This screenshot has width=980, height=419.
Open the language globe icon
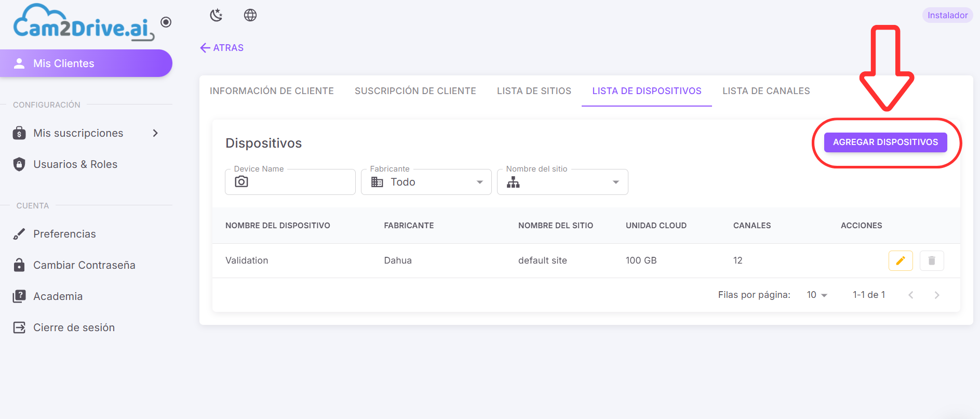click(x=250, y=15)
